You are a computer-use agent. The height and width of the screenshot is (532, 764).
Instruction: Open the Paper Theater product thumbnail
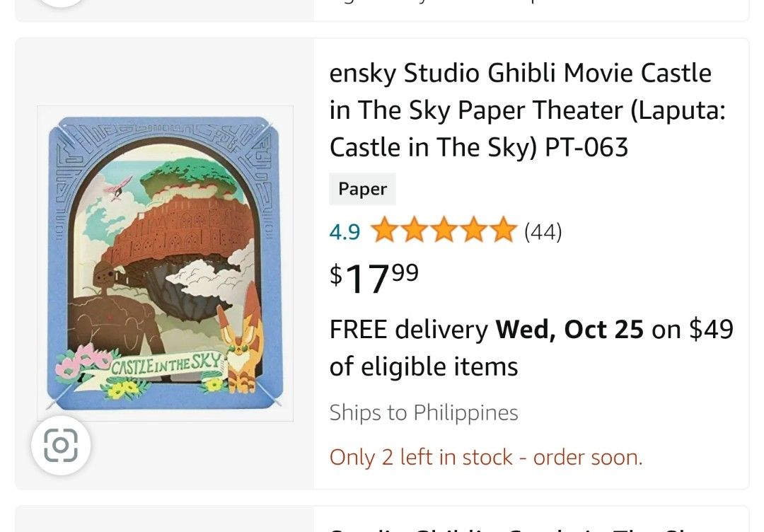click(166, 261)
